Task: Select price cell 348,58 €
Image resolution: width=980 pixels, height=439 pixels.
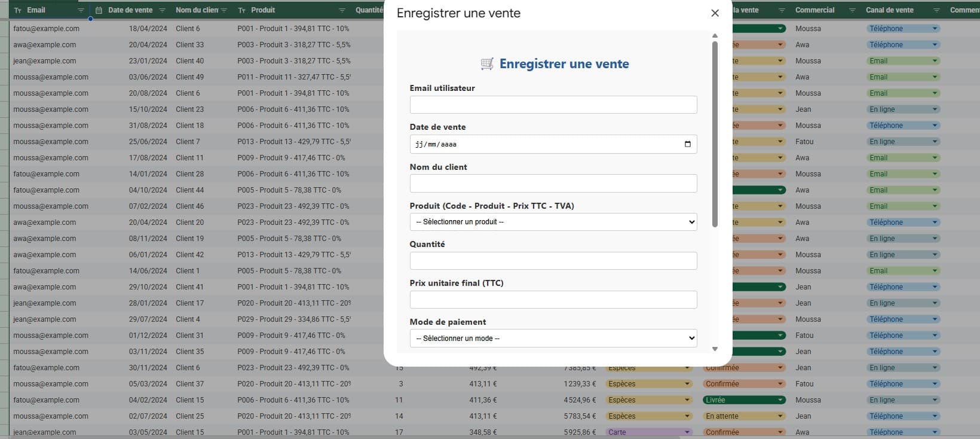Action: click(483, 432)
